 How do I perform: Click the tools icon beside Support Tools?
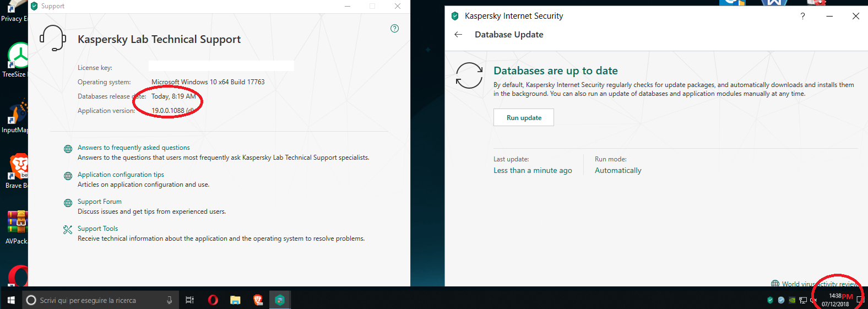click(x=68, y=230)
